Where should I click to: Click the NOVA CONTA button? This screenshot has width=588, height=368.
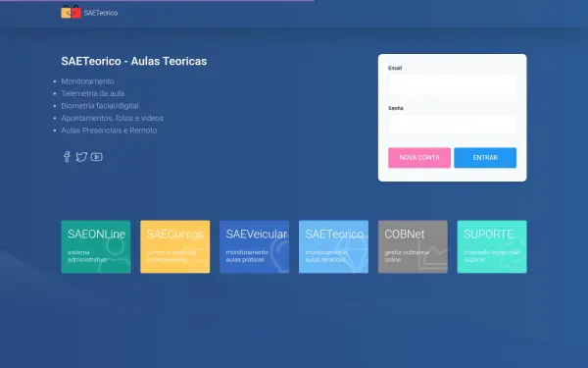click(419, 158)
